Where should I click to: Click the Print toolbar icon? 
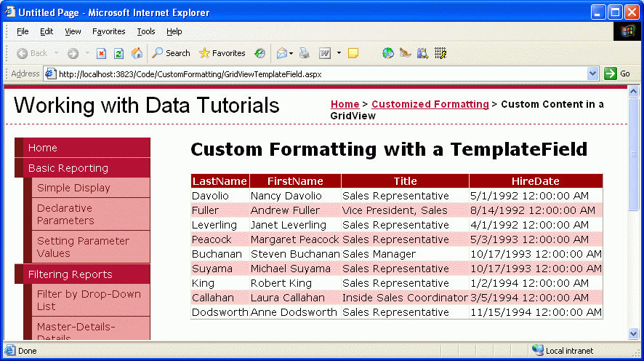[305, 53]
